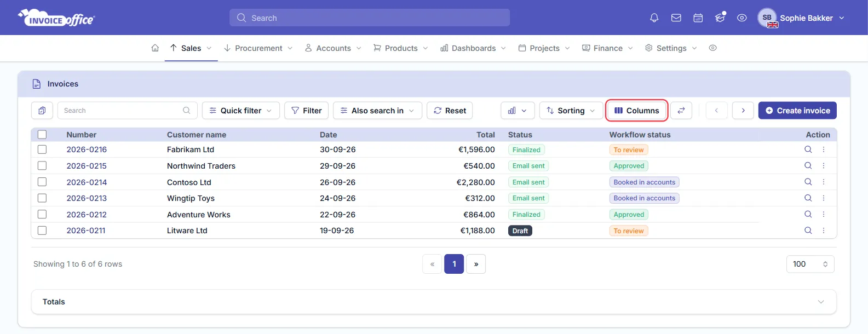View invoice 2026-0213 with magnifier icon
868x334 pixels.
[x=808, y=198]
